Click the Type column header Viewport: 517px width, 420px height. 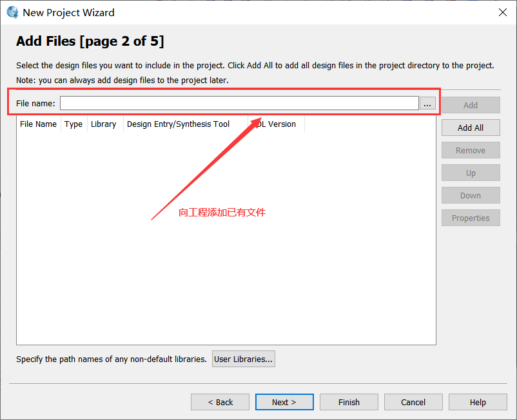tap(73, 124)
